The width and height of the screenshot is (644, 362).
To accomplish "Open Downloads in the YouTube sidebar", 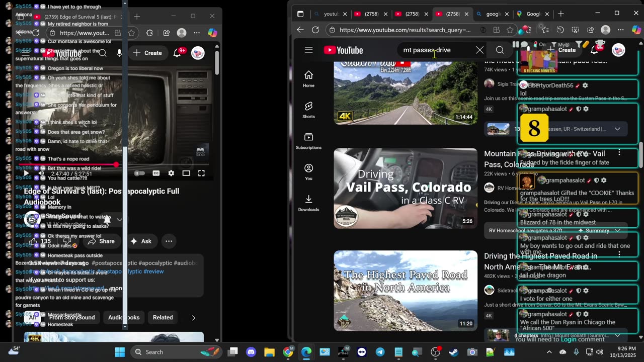I will tap(308, 203).
